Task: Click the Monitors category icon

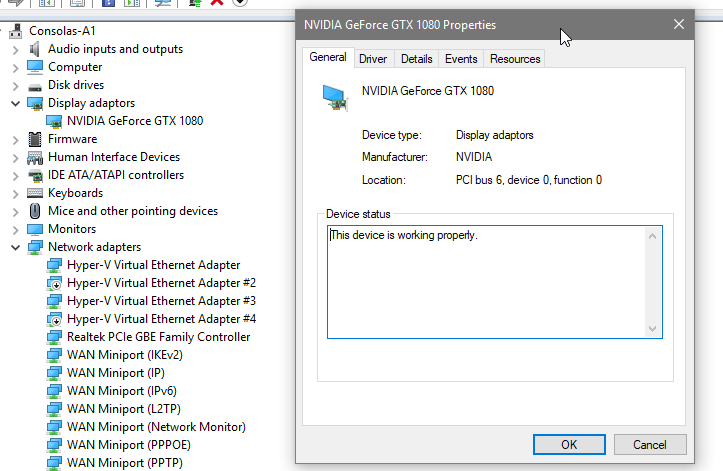Action: tap(35, 229)
